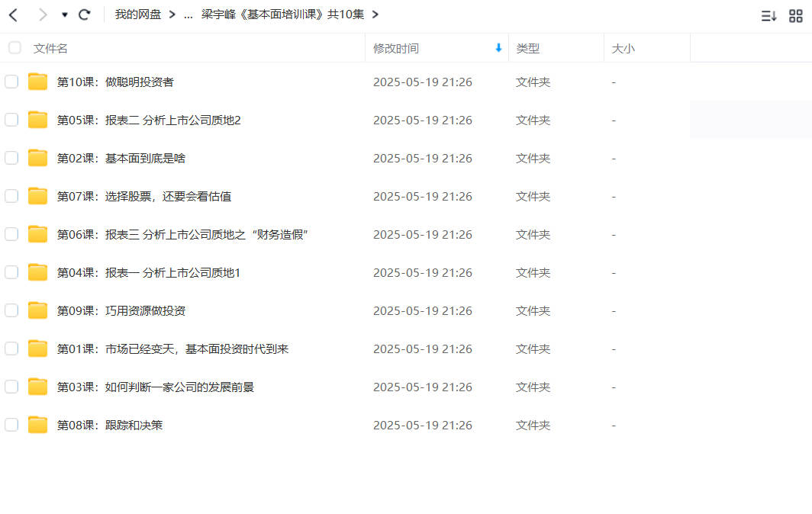
Task: Check the box for 第01课 row
Action: [11, 349]
